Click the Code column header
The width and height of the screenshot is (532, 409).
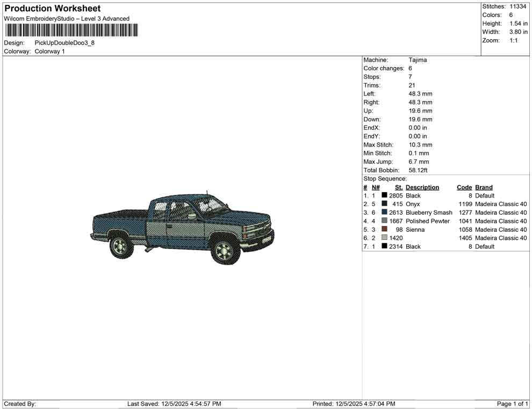[x=464, y=187]
